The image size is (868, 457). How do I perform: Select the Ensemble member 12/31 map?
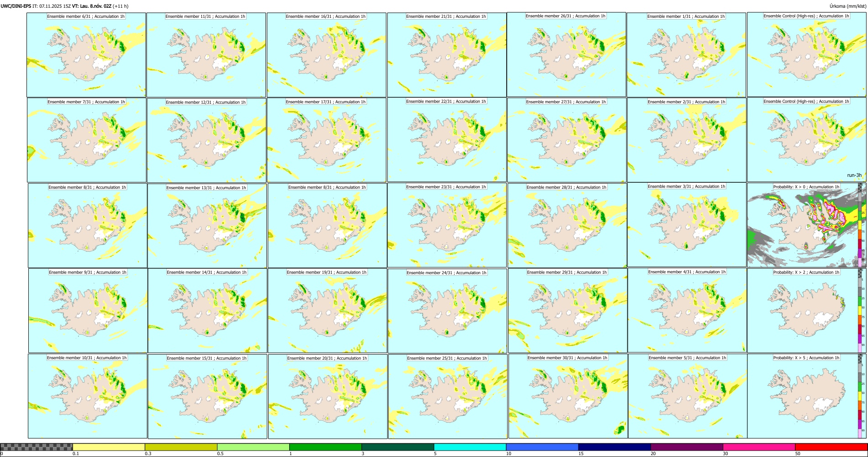pyautogui.click(x=206, y=140)
